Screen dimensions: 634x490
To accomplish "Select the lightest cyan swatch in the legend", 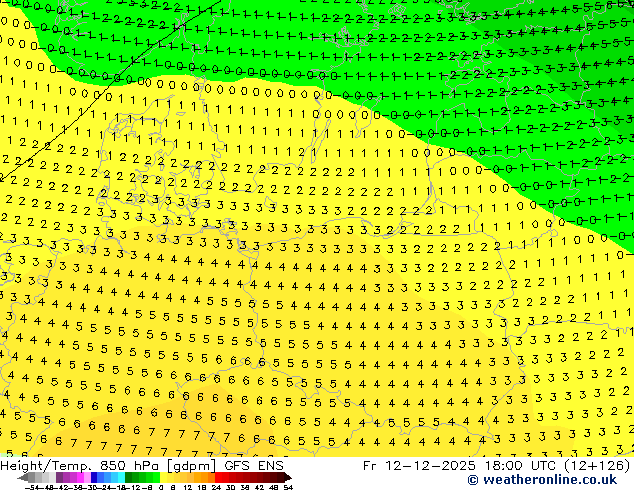I will (121, 477).
